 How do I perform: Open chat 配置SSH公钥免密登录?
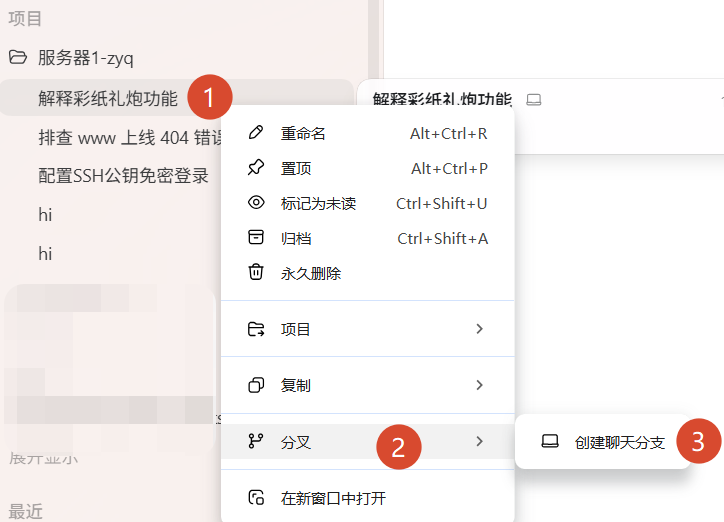coord(123,176)
